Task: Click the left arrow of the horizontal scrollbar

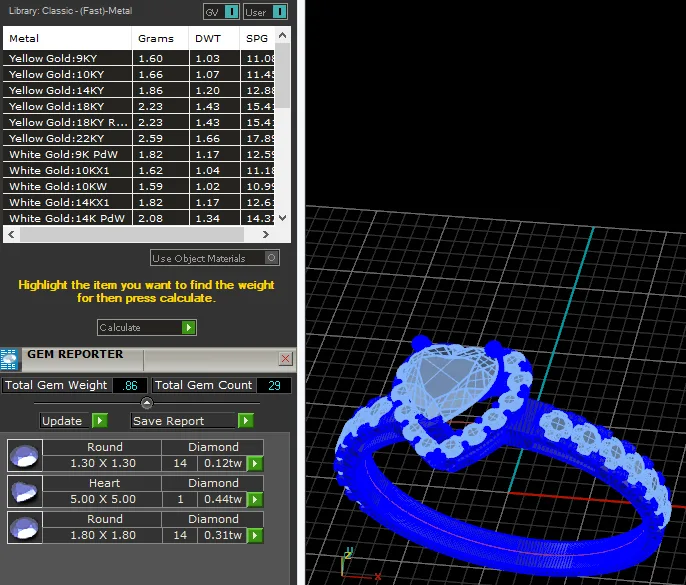Action: point(11,235)
